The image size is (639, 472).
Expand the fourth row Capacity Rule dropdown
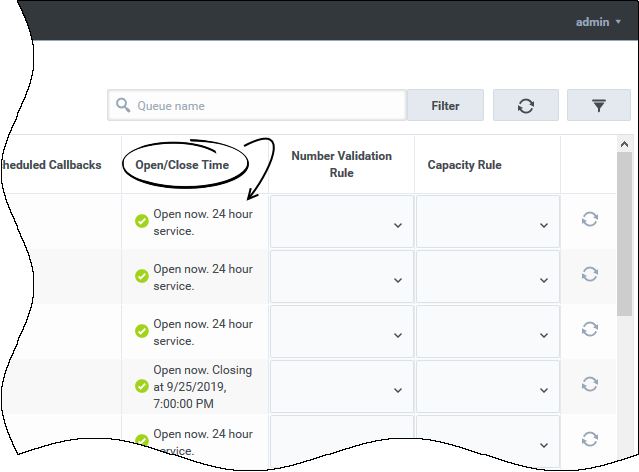(x=487, y=387)
